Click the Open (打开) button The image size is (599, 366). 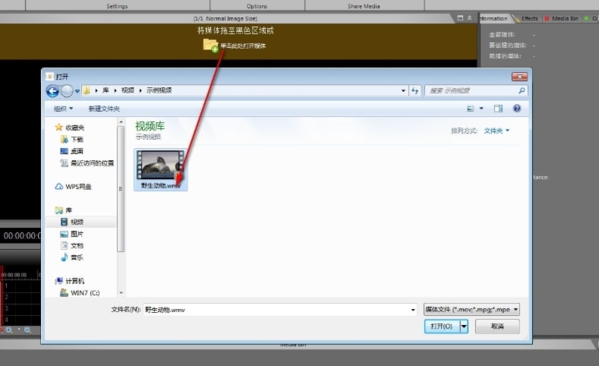tap(442, 326)
